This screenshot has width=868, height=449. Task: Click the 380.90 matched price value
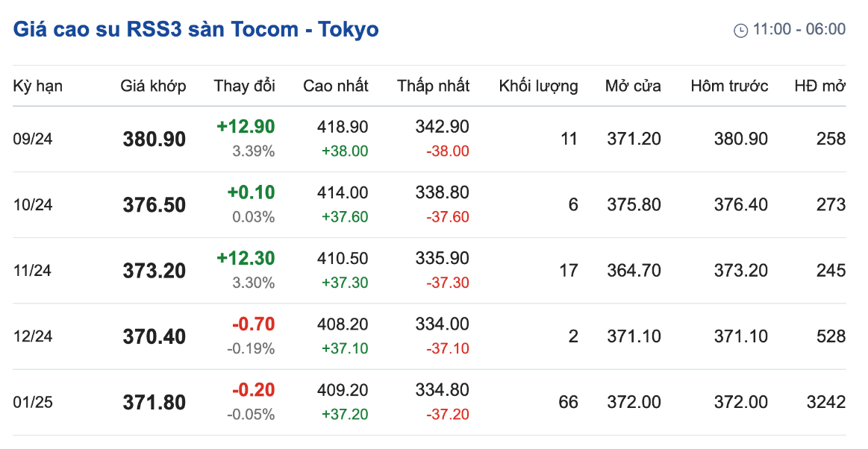(x=154, y=139)
